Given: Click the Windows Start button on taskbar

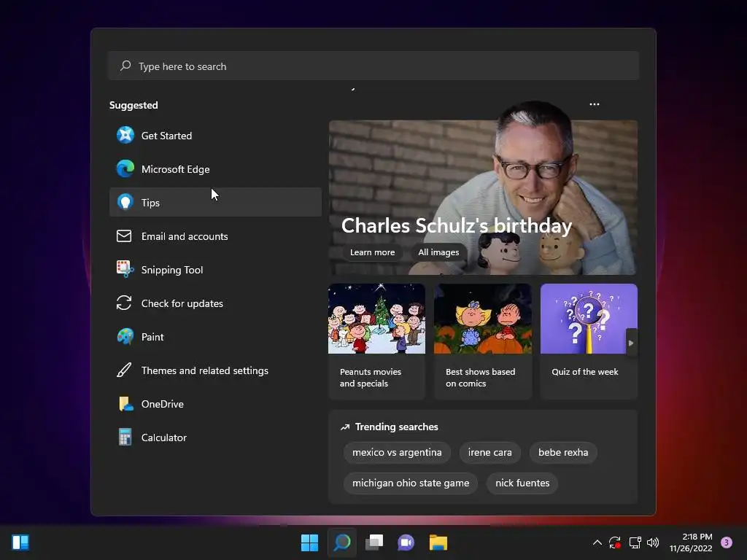Looking at the screenshot, I should [x=309, y=542].
